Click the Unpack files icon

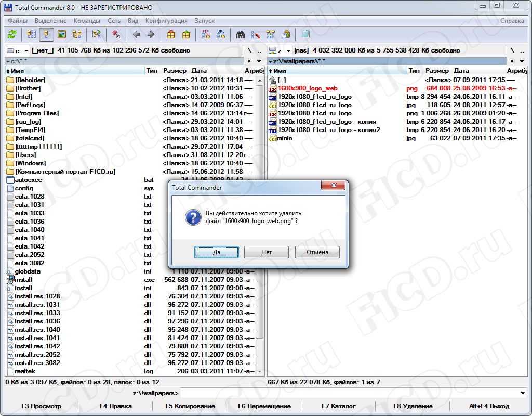tap(186, 34)
